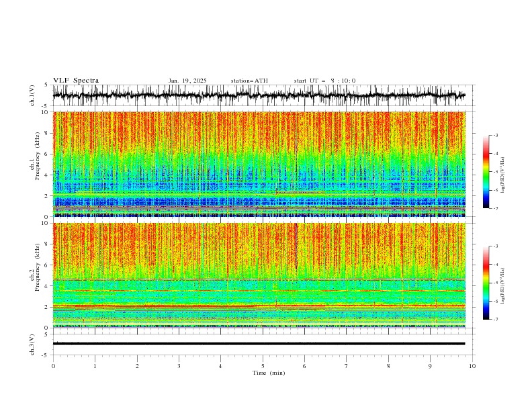Click time axis tick label '3'
The height and width of the screenshot is (411, 532).
coord(179,366)
